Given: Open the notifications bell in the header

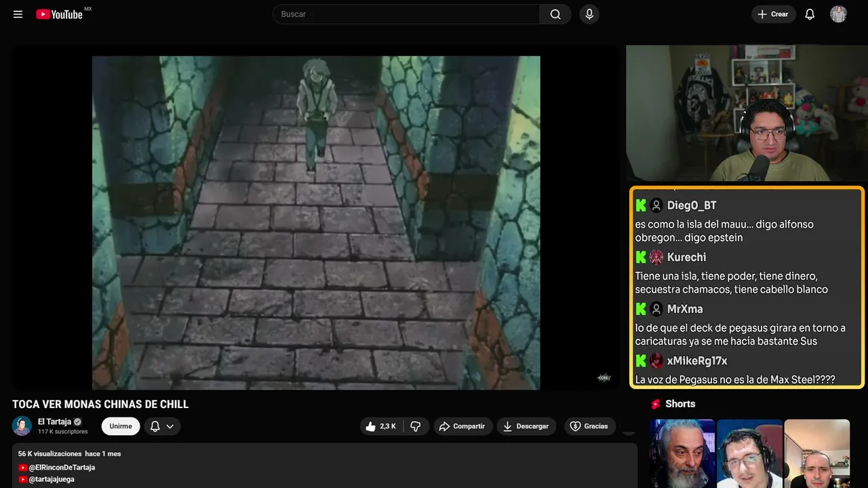Looking at the screenshot, I should click(x=810, y=14).
